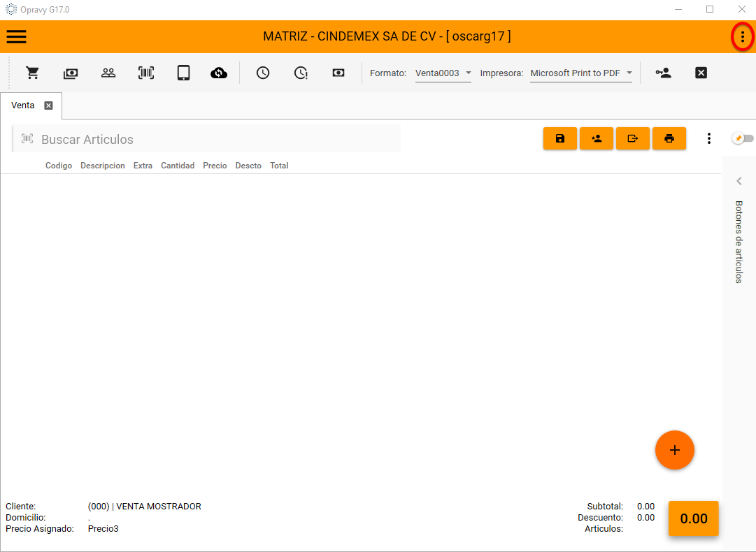
Task: Click the barcode scanner toolbar icon
Action: [146, 73]
